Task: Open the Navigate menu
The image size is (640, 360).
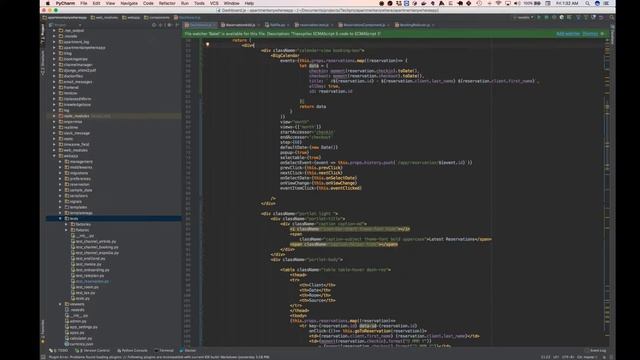Action: click(129, 3)
